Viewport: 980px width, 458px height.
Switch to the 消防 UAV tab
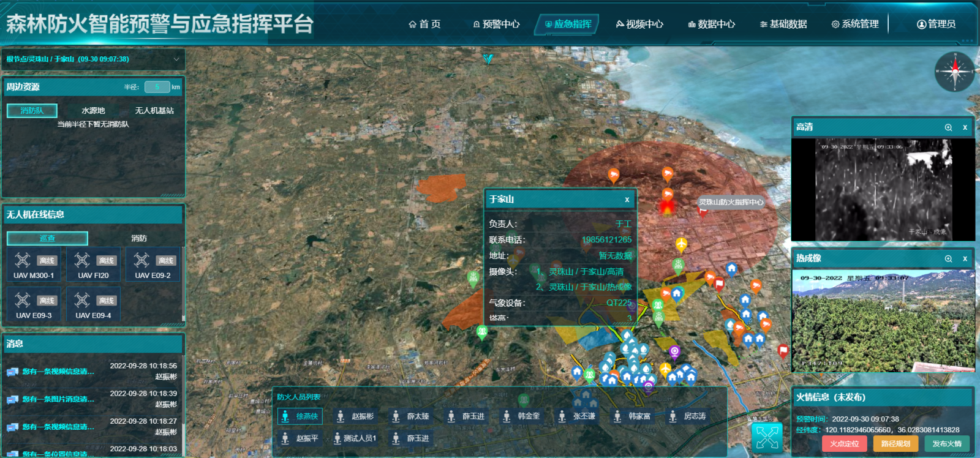click(139, 238)
